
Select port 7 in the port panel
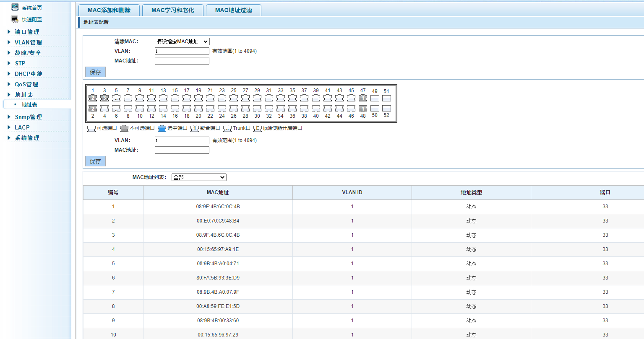pyautogui.click(x=128, y=98)
